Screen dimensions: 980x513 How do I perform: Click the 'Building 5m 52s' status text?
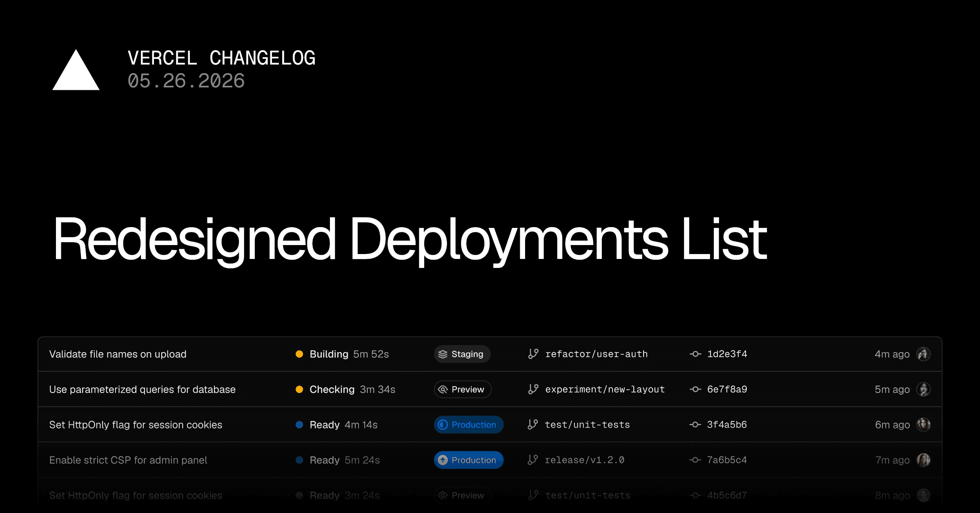point(349,354)
